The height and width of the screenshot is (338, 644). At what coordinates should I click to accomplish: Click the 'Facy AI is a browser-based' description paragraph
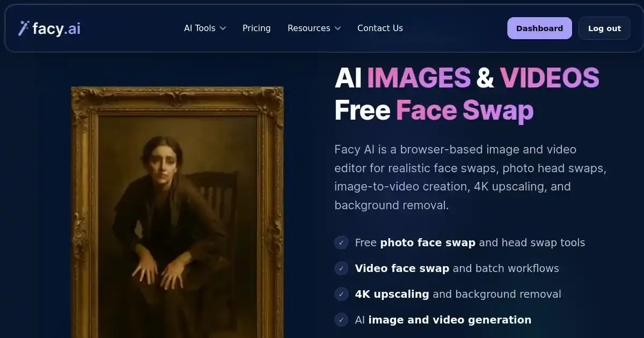[471, 177]
